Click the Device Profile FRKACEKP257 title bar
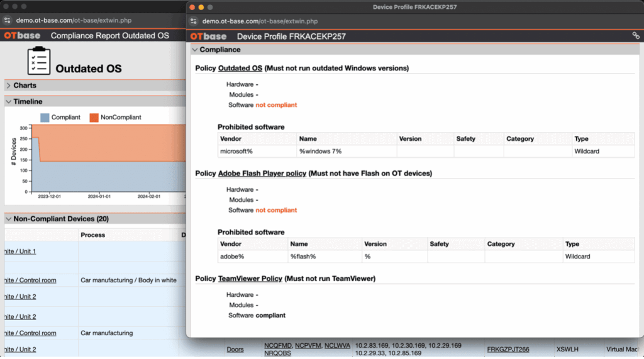Viewport: 644px width, 359px height. pos(415,7)
